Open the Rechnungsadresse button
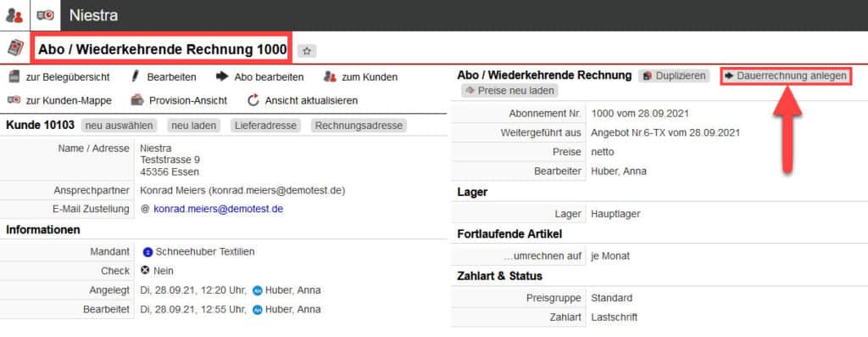 pos(359,126)
